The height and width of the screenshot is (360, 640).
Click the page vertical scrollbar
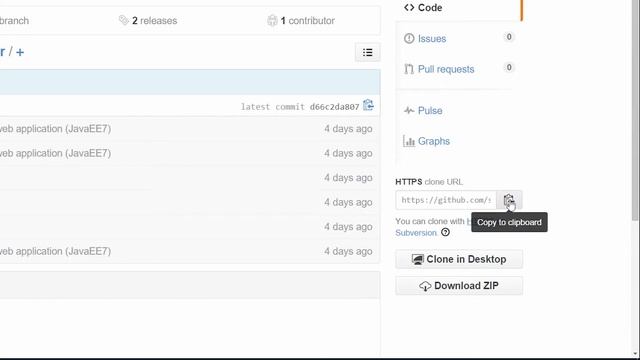click(x=636, y=110)
